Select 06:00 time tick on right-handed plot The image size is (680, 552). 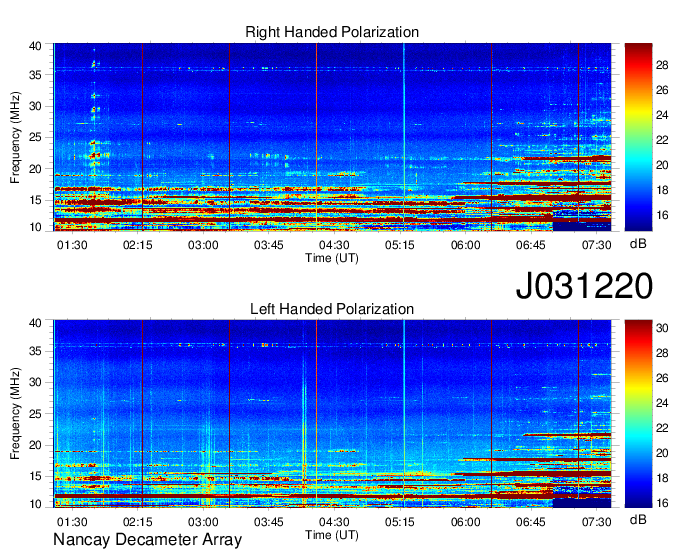(465, 245)
